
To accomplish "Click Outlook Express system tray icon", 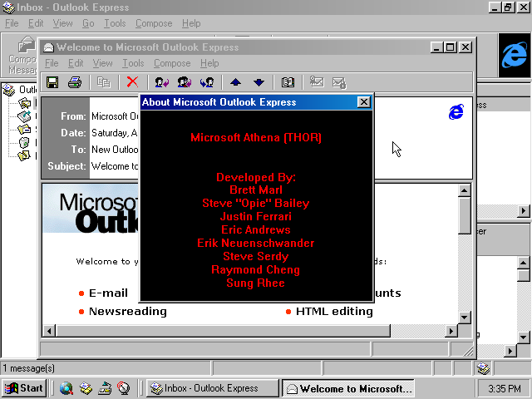I will [483, 368].
